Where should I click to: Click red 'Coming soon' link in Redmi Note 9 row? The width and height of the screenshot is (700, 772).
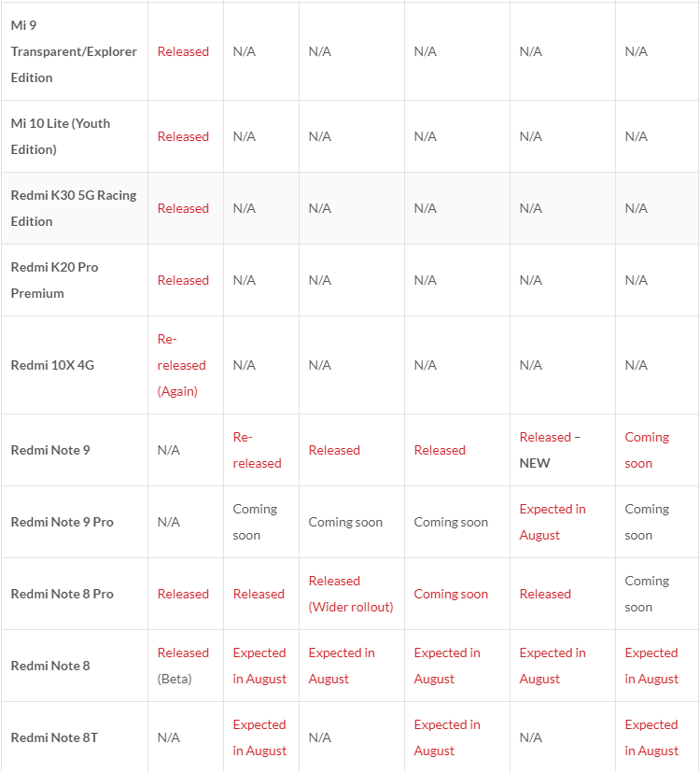coord(647,450)
